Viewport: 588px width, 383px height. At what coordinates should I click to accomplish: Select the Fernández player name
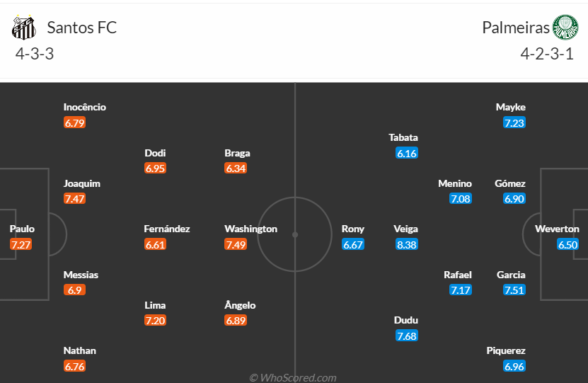coord(167,229)
